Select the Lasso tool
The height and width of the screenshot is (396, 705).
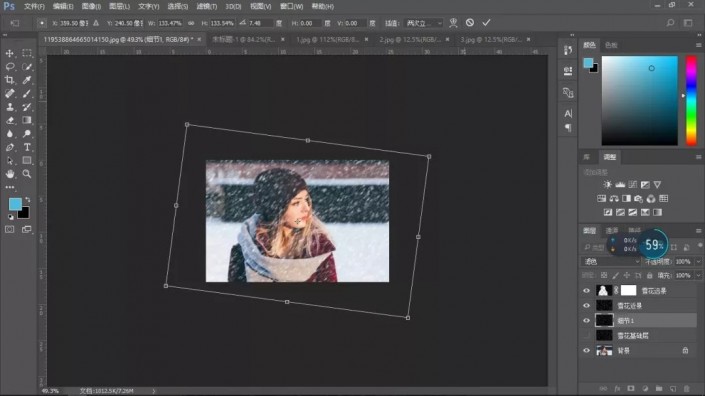[x=9, y=67]
